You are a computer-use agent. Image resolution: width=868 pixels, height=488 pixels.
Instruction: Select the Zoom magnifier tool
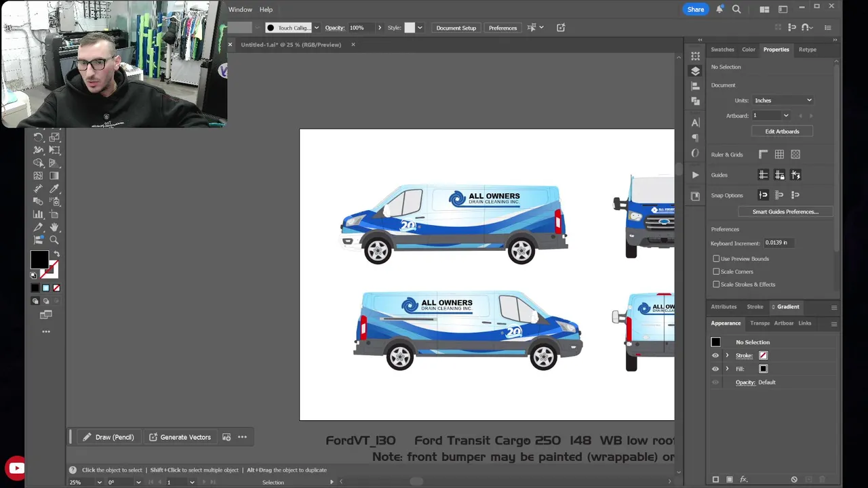(54, 240)
